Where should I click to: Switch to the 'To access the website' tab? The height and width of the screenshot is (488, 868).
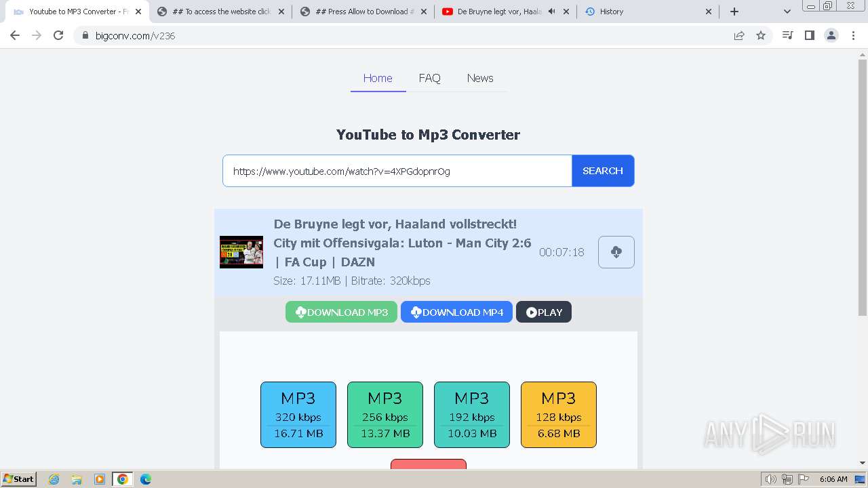point(220,12)
